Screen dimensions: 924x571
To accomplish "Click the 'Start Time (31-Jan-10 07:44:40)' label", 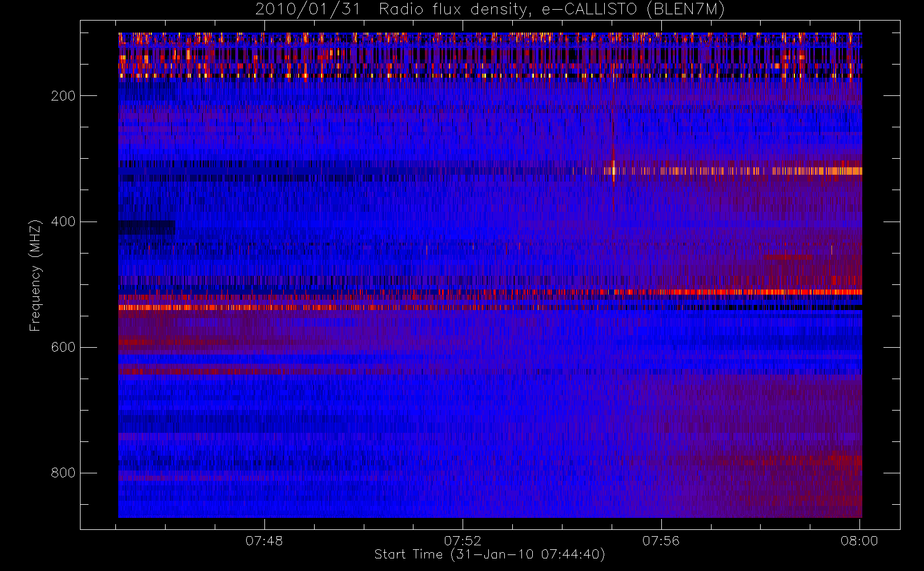I will (x=489, y=554).
